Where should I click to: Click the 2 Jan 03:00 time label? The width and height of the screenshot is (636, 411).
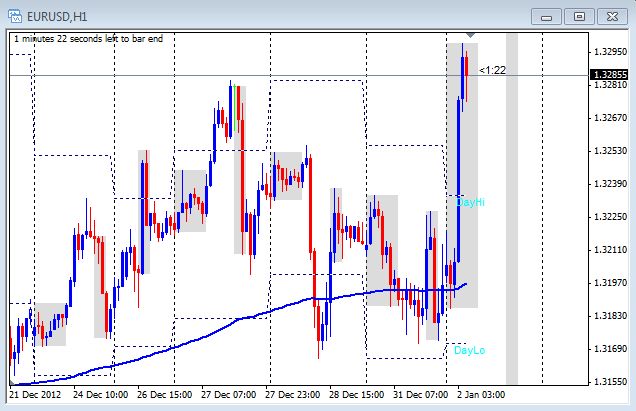481,394
